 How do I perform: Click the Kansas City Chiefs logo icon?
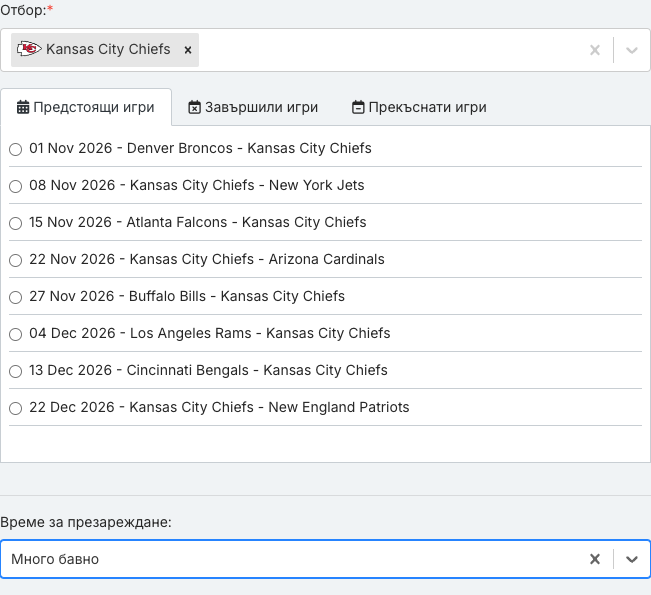click(29, 49)
